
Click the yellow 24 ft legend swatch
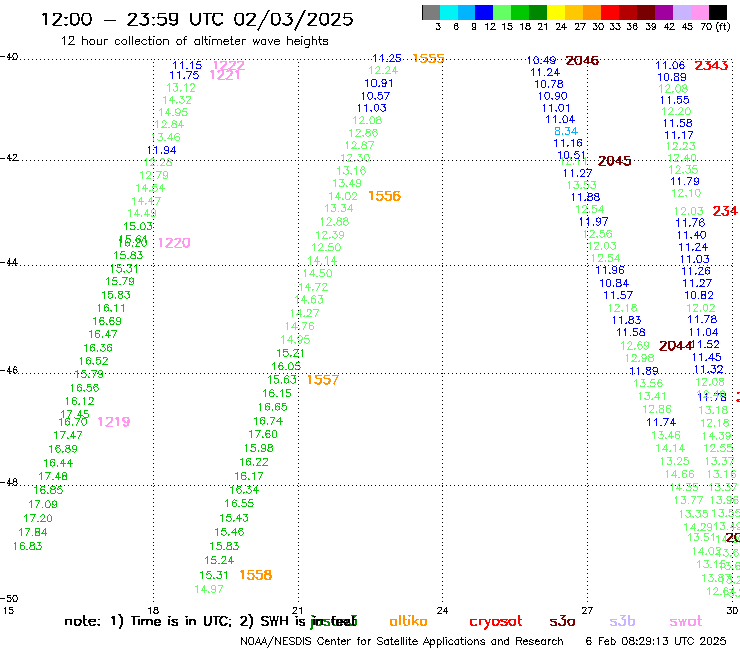556,12
